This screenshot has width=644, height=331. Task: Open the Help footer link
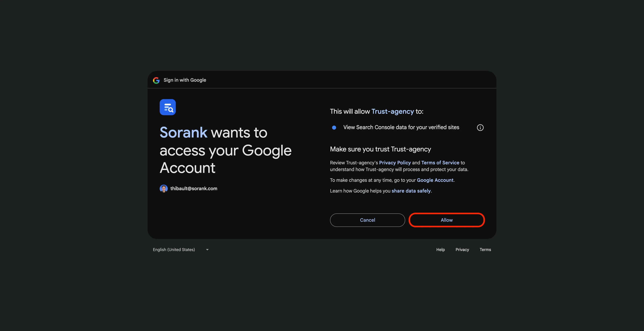pos(440,250)
